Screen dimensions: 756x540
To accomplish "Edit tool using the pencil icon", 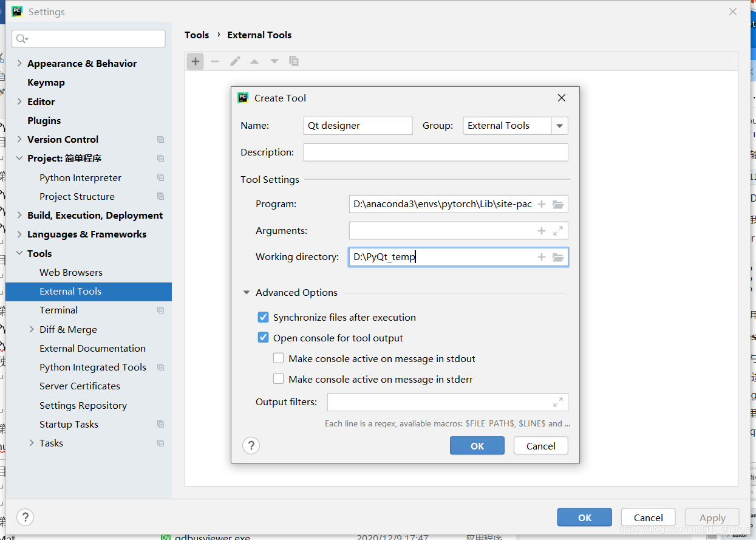I will (235, 61).
